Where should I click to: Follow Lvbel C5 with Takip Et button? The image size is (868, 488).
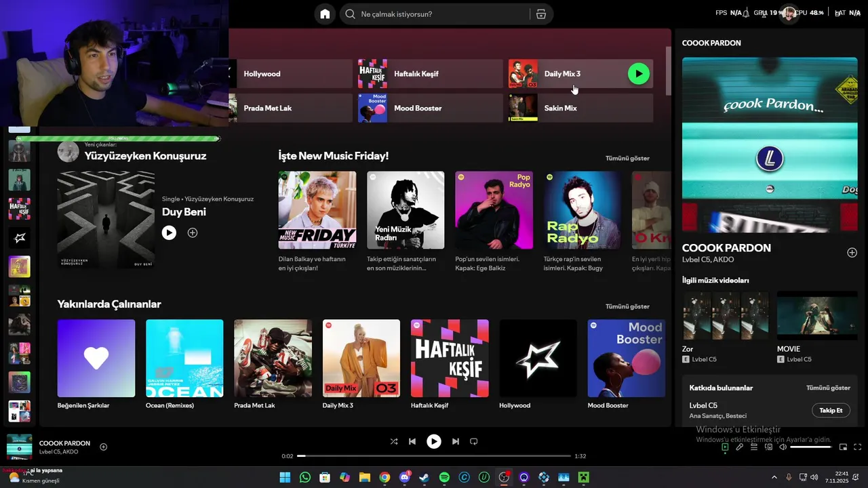[831, 410]
